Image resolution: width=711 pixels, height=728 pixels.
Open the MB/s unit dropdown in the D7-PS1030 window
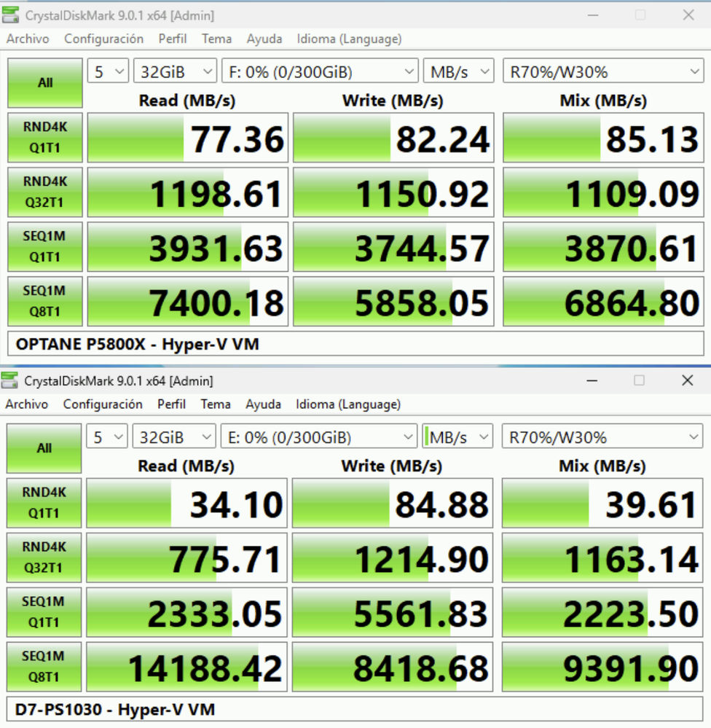pos(458,437)
